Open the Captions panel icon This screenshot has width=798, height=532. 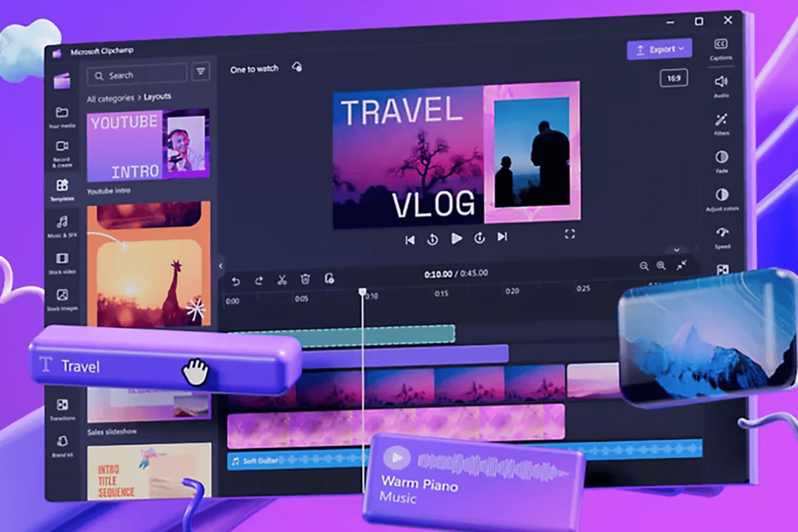tap(720, 45)
